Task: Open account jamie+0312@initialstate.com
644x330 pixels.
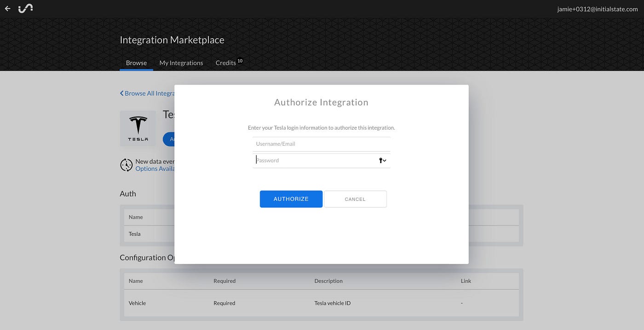Action: point(597,9)
